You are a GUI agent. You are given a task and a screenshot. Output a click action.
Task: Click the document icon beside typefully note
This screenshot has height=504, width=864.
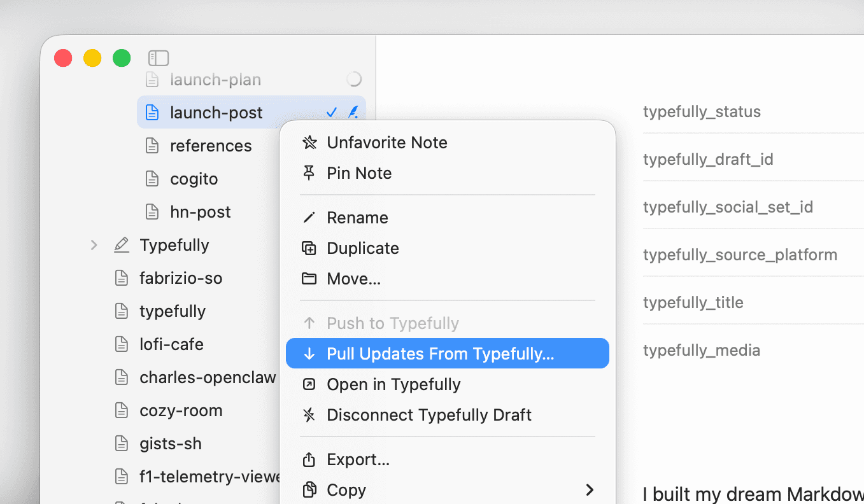(x=121, y=311)
